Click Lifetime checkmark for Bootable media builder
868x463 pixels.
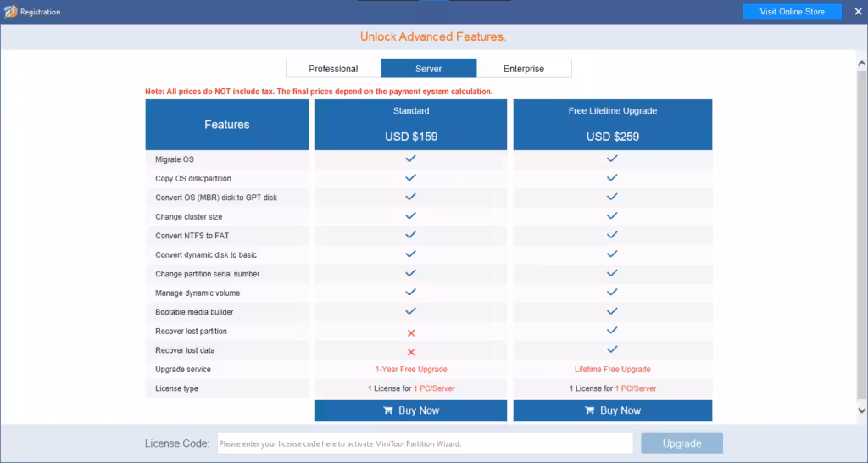click(x=612, y=311)
